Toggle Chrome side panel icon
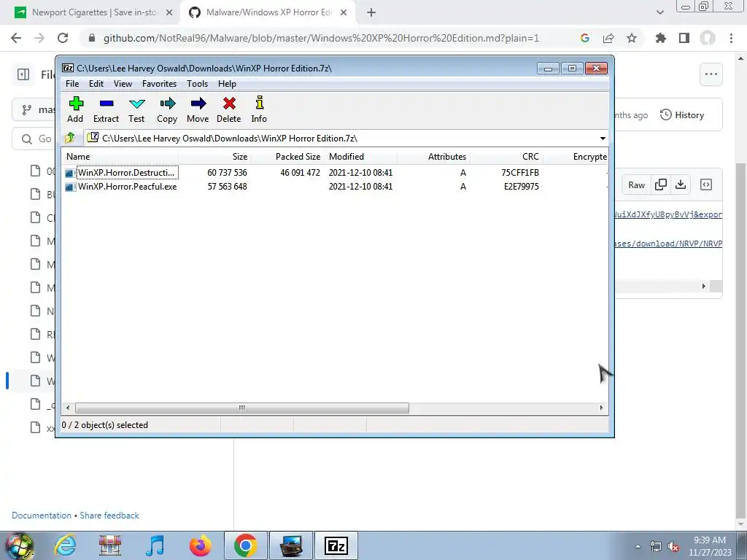The width and height of the screenshot is (747, 560). pyautogui.click(x=684, y=38)
